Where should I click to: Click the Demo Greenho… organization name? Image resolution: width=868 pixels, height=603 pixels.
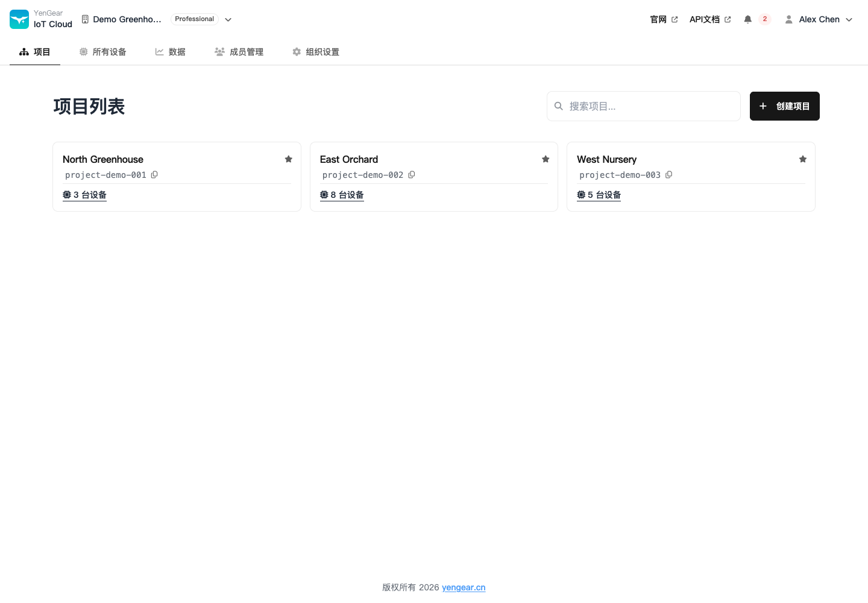[x=127, y=19]
